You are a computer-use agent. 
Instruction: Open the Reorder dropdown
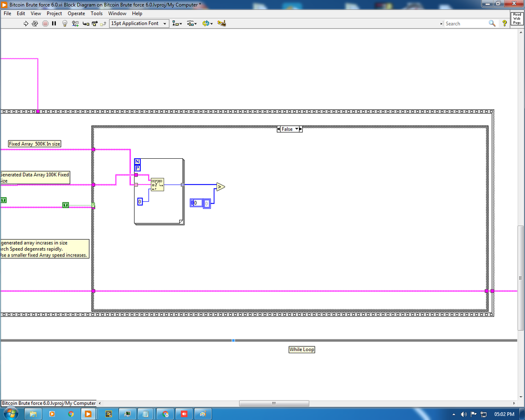click(x=207, y=24)
